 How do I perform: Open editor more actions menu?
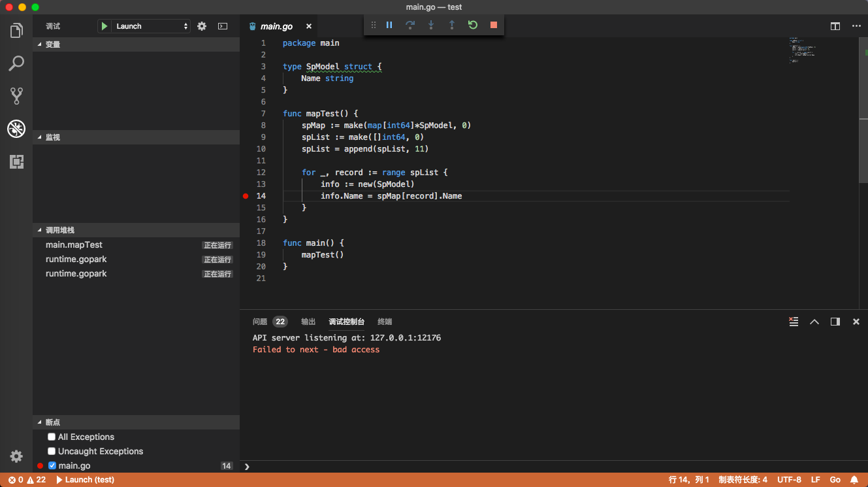click(856, 26)
